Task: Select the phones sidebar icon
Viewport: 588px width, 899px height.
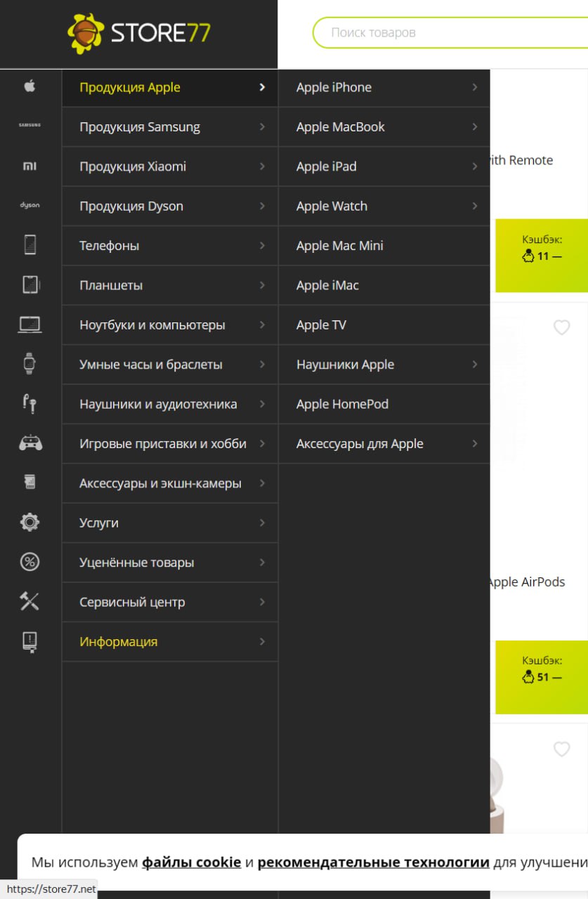Action: 30,245
